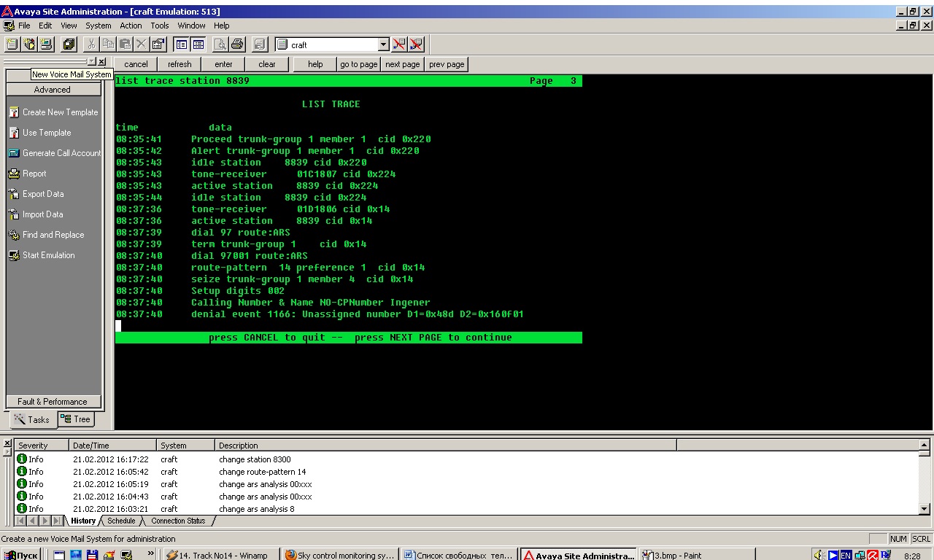Switch to the Tree tab
Image resolution: width=934 pixels, height=560 pixels.
tap(76, 419)
